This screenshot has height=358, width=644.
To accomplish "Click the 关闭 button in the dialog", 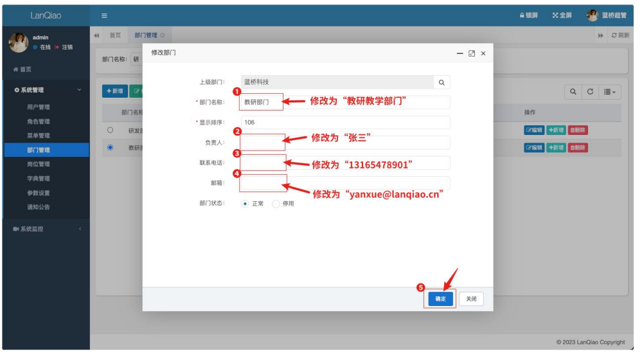I will [x=471, y=299].
